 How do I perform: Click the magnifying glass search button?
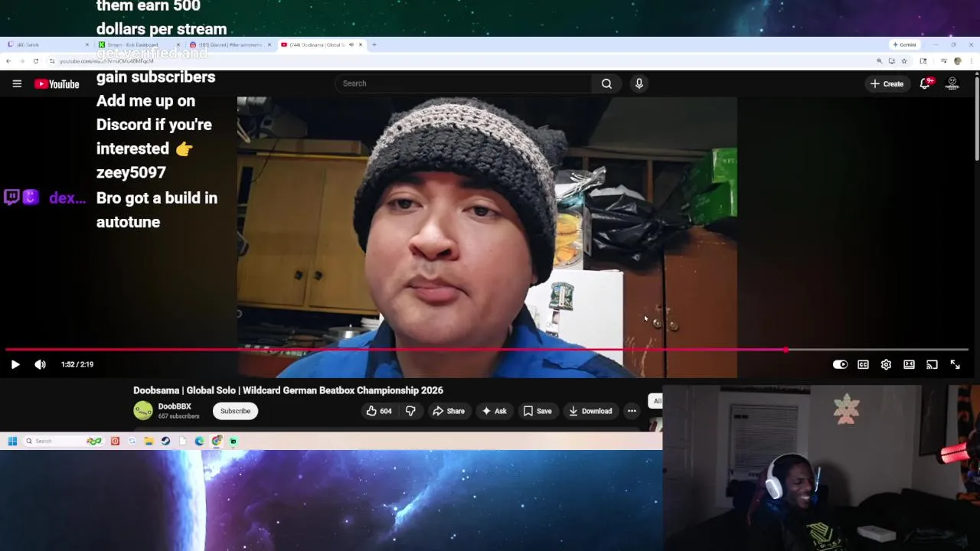click(x=606, y=83)
